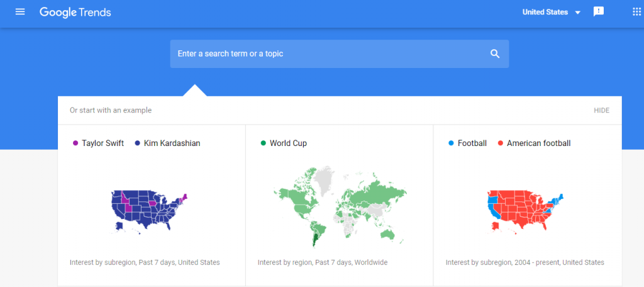Screen dimensions: 644x287
Task: Open the World Cup world map example
Action: tap(340, 205)
